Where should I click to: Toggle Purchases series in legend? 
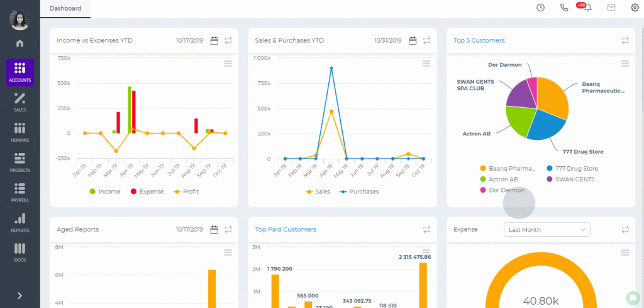tap(359, 191)
